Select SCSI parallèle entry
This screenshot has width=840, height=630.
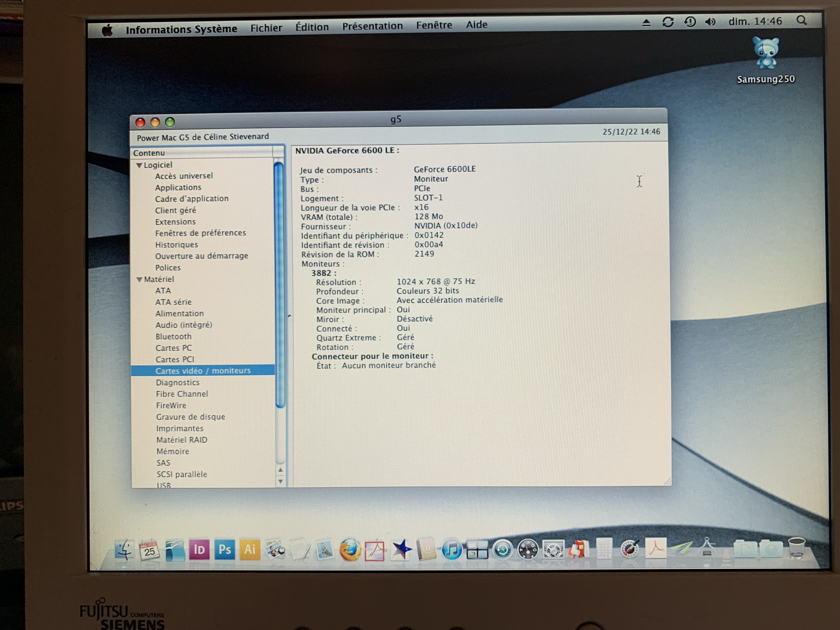[x=182, y=474]
